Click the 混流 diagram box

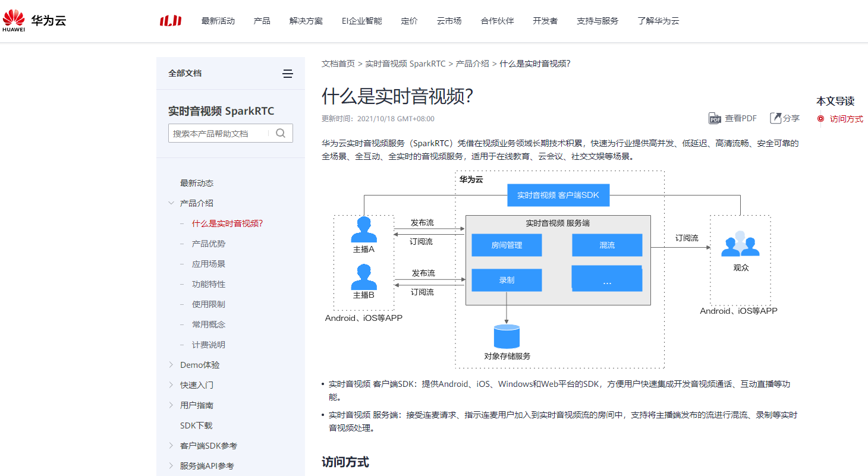click(x=607, y=245)
